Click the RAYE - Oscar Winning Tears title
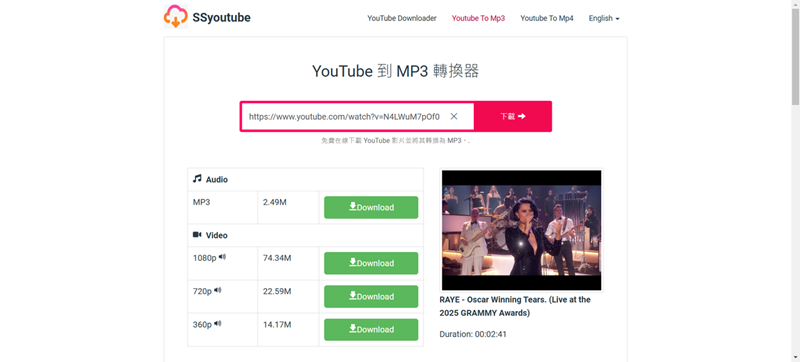The image size is (800, 362). 515,306
